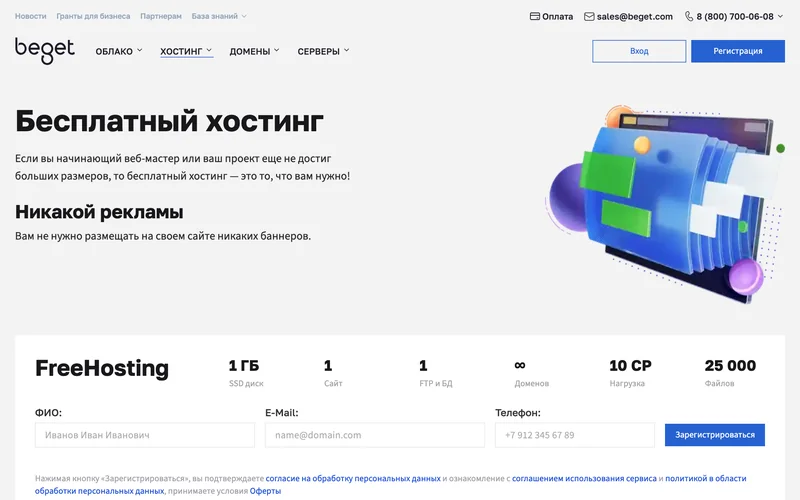Click the 'FTP и БД' label
This screenshot has width=800, height=500.
[436, 383]
